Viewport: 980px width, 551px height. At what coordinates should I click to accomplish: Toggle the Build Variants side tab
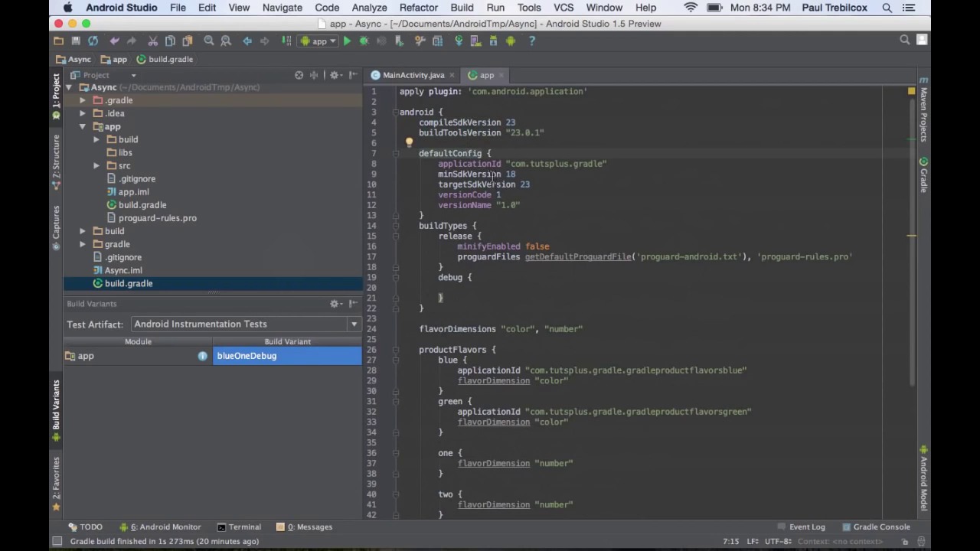pyautogui.click(x=56, y=409)
